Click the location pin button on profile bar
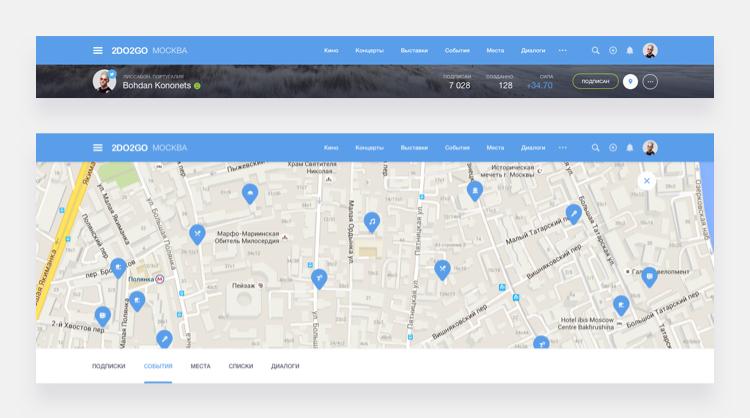This screenshot has width=750, height=418. tap(630, 82)
